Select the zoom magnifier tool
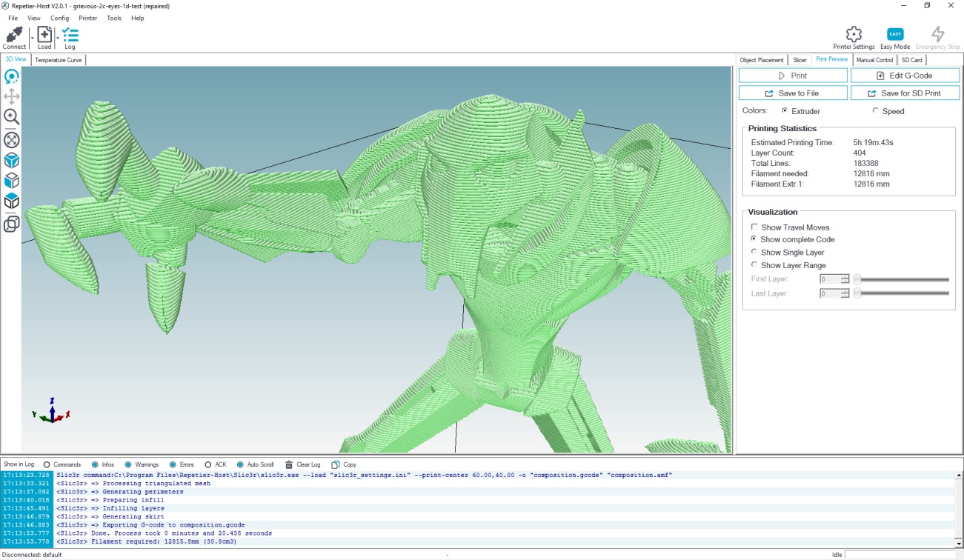The height and width of the screenshot is (560, 964). point(12,117)
